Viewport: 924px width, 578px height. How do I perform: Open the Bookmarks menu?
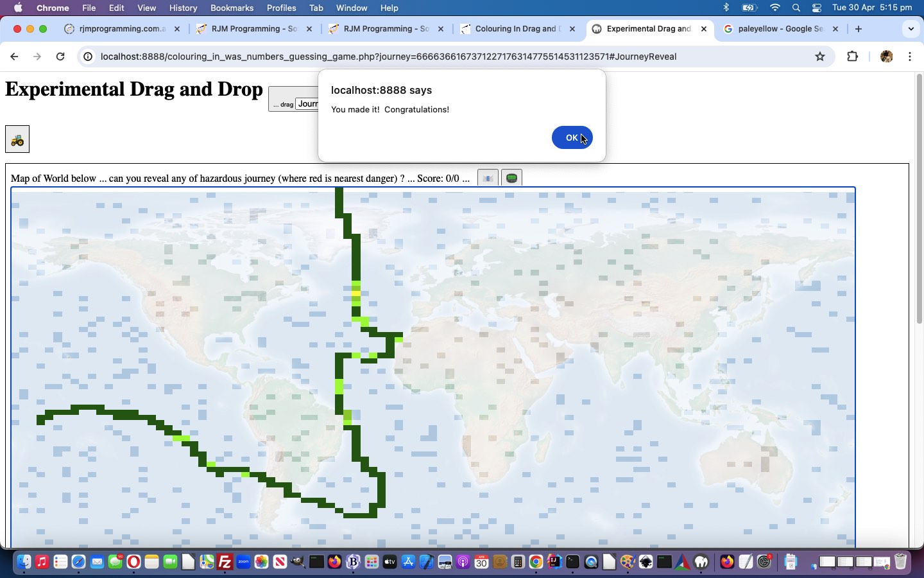click(232, 8)
